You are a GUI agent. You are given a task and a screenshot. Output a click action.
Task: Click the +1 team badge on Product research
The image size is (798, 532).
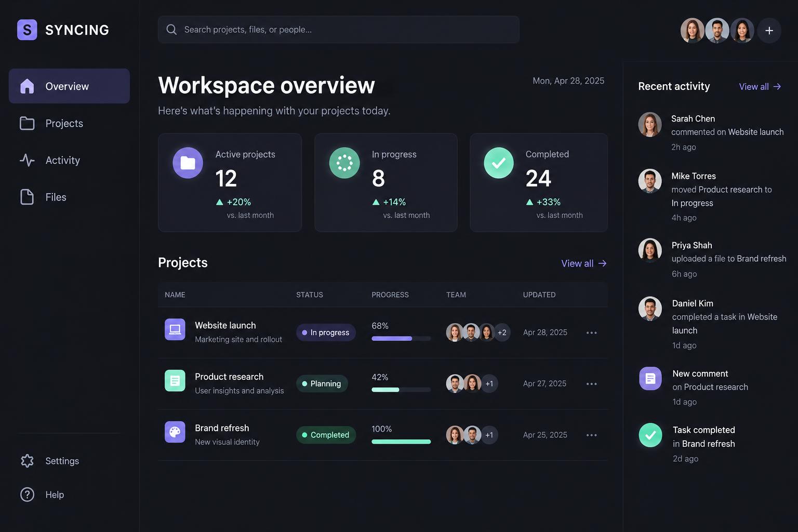coord(489,383)
